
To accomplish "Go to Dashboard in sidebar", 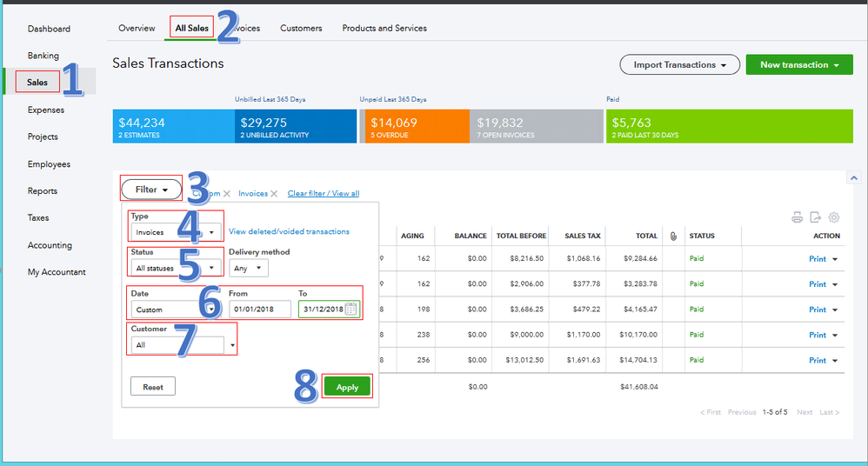I will coord(49,29).
